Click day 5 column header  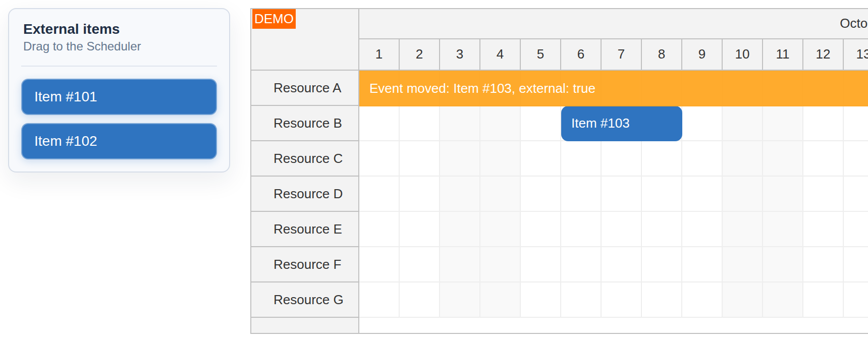(x=540, y=54)
